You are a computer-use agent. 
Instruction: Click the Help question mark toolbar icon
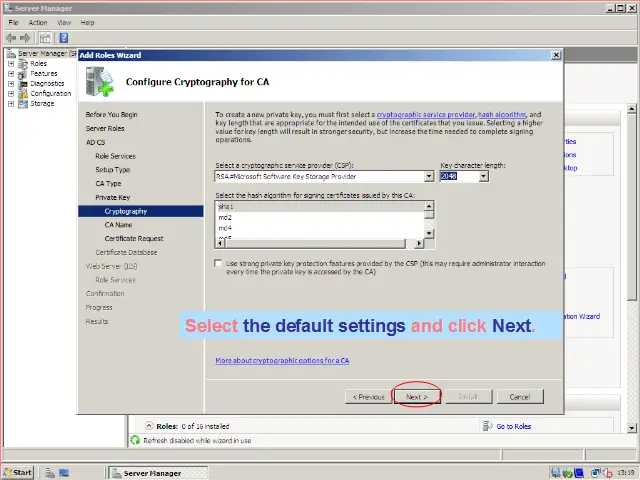[62, 37]
